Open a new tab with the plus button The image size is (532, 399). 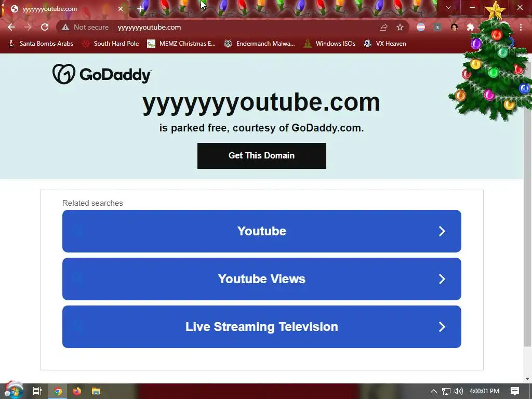pyautogui.click(x=140, y=9)
